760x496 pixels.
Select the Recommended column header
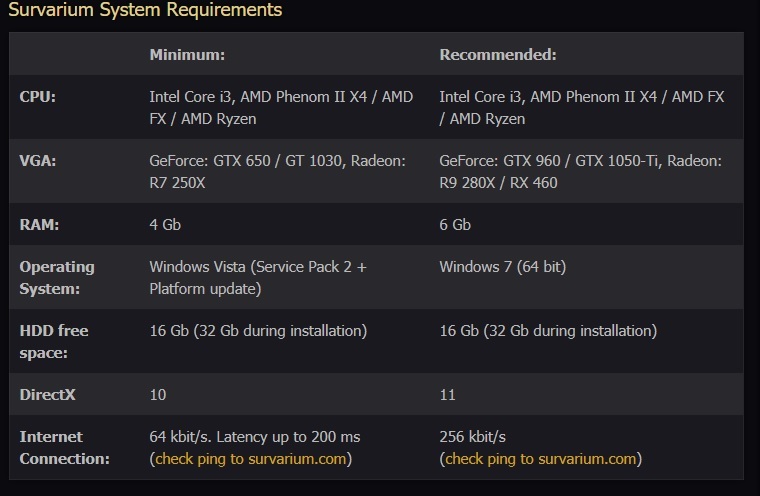[498, 54]
